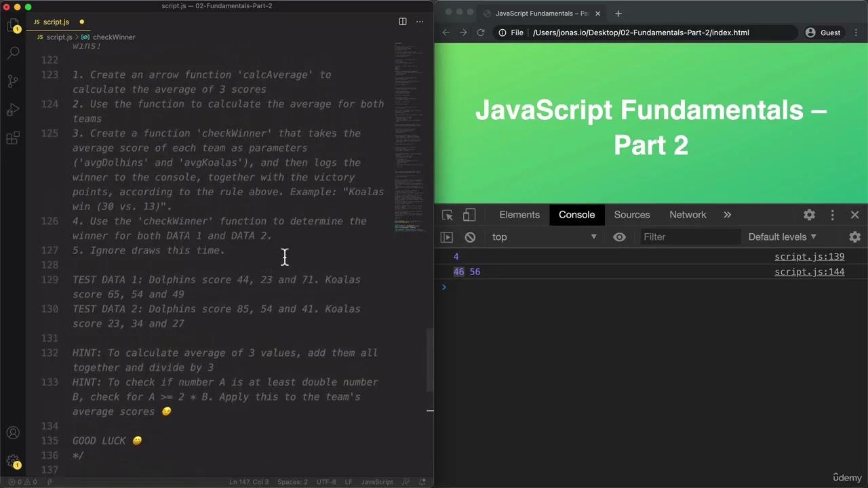Switch to the Network tab
This screenshot has height=488, width=868.
688,215
